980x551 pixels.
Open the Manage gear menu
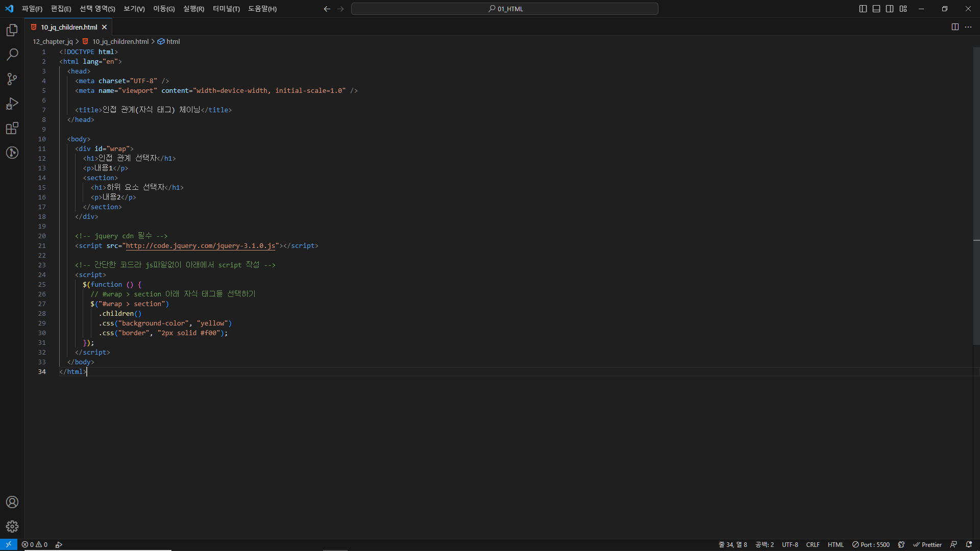coord(12,527)
